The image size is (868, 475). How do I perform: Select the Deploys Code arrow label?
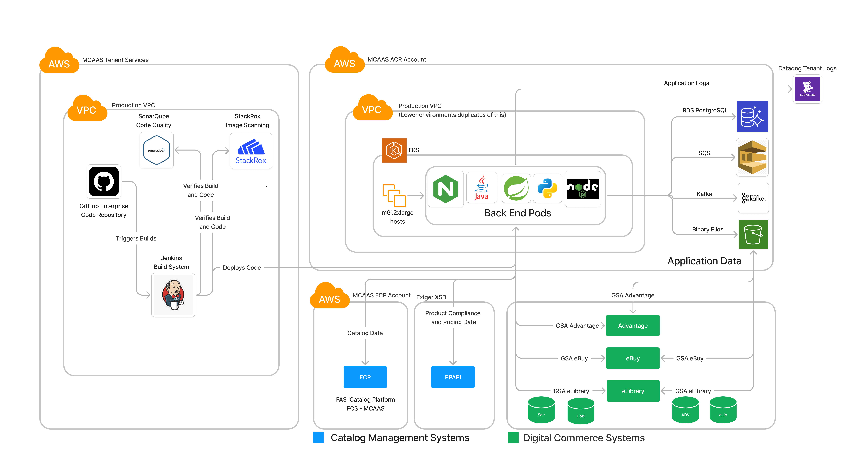(242, 268)
